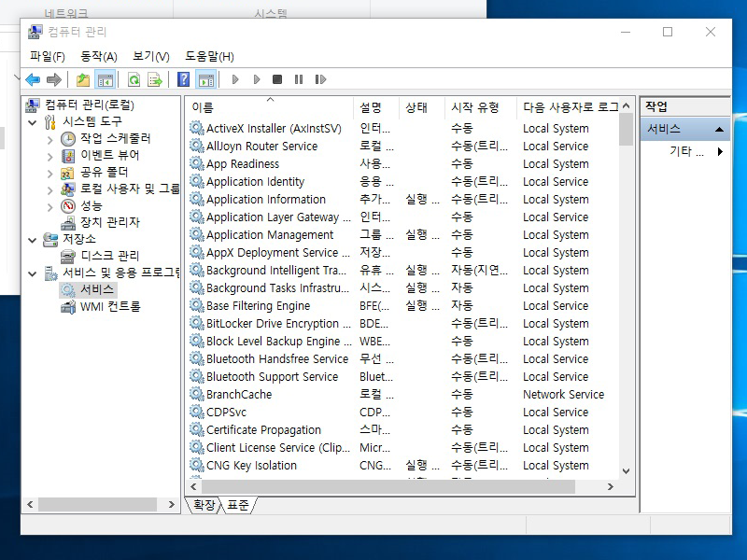Select the Certificate Propagation service

(x=263, y=430)
